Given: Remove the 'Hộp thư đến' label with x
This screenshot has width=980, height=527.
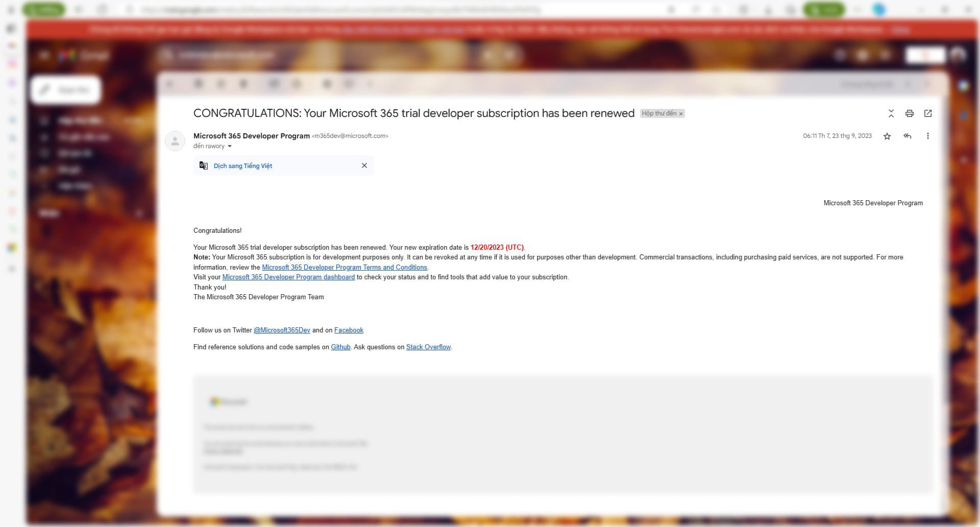Looking at the screenshot, I should (x=681, y=114).
